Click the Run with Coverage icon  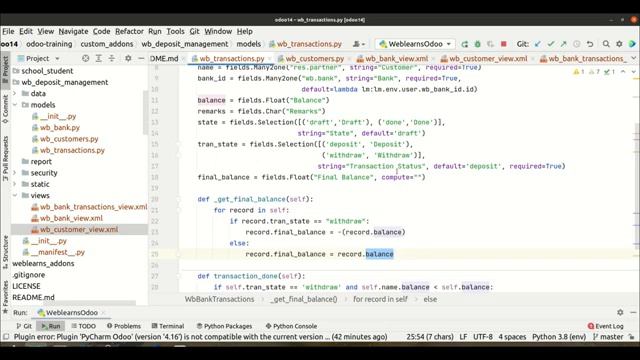(x=491, y=44)
